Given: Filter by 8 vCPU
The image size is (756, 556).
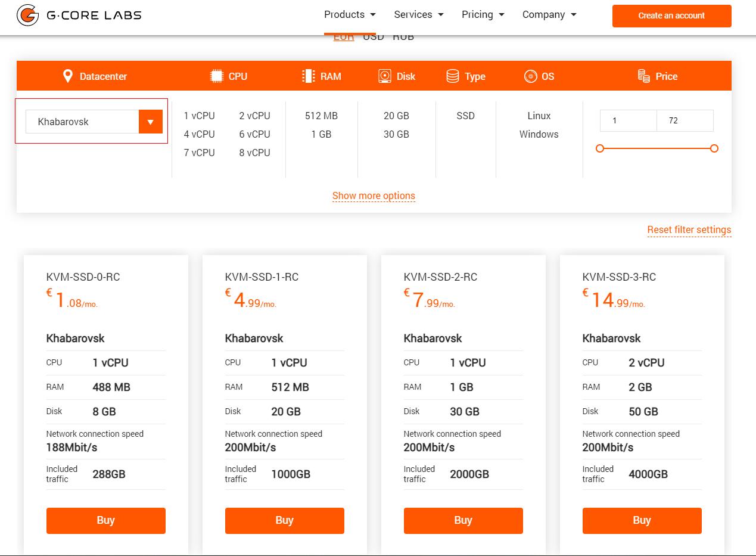Looking at the screenshot, I should [x=254, y=153].
